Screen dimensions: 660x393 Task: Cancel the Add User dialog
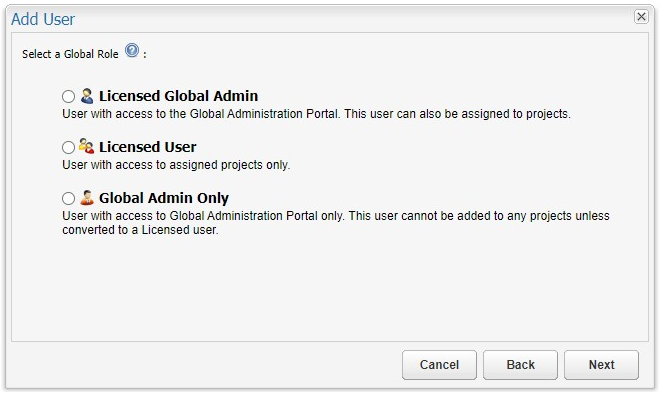pos(439,365)
